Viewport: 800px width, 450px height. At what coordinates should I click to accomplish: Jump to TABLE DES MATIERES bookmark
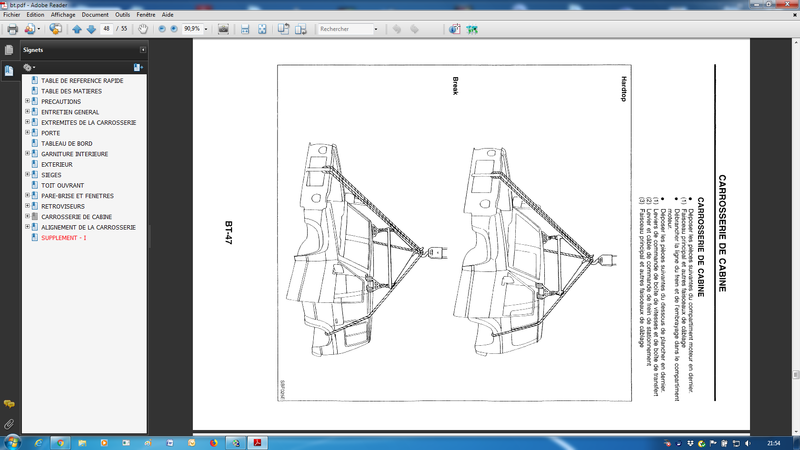click(71, 91)
